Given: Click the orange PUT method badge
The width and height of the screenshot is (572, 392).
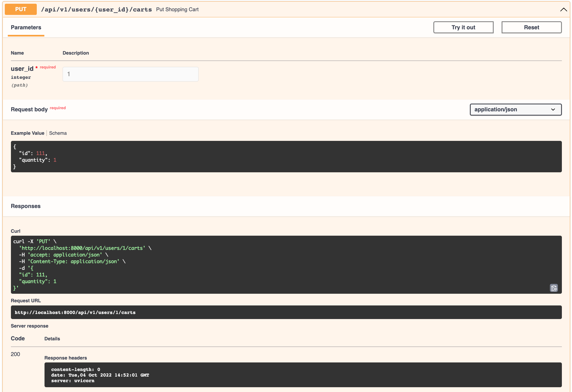Looking at the screenshot, I should pyautogui.click(x=20, y=9).
